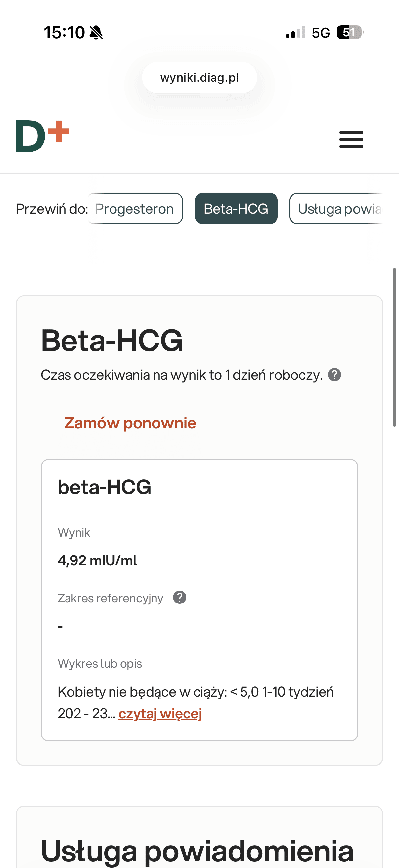Tap the battery indicator in status bar
The image size is (399, 868).
349,33
